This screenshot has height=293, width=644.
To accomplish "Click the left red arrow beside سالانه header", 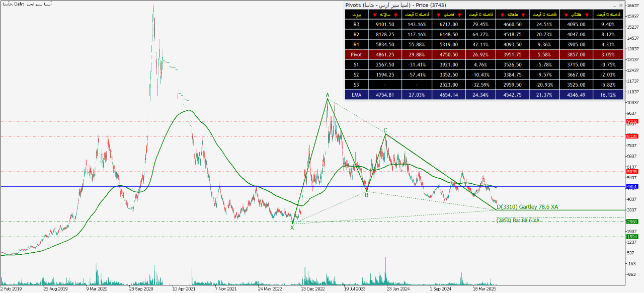I will point(374,15).
